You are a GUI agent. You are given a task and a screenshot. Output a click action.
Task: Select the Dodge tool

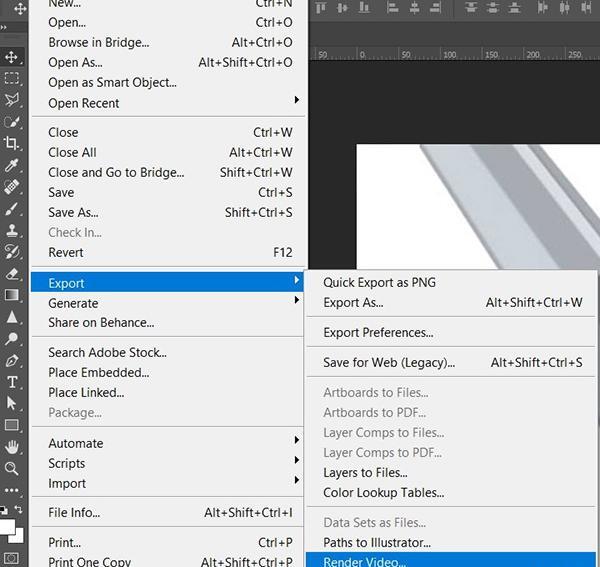pyautogui.click(x=11, y=339)
